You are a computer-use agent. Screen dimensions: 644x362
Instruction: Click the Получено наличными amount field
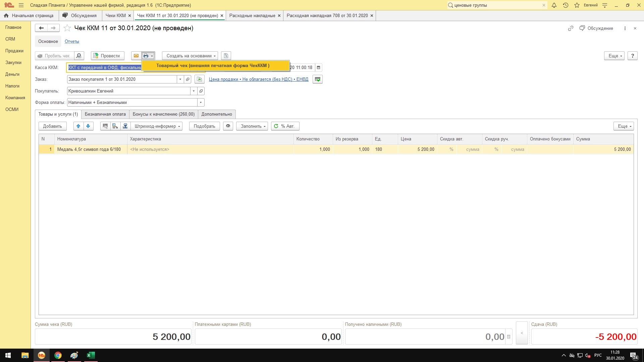(425, 337)
